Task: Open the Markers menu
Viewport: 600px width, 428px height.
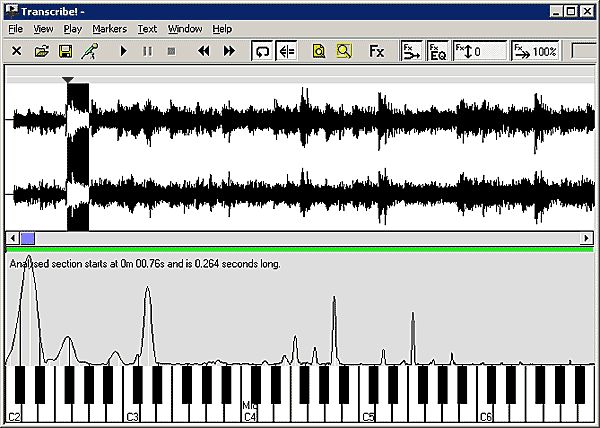Action: (x=109, y=29)
